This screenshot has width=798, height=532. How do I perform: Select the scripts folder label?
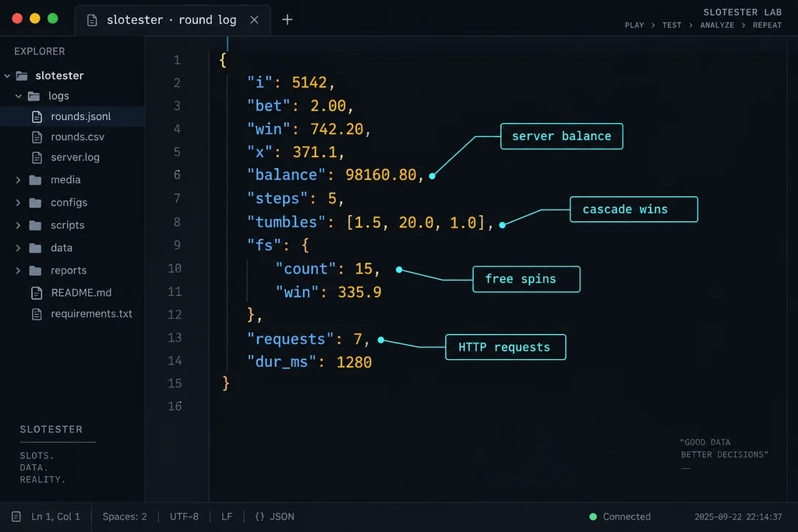tap(67, 225)
